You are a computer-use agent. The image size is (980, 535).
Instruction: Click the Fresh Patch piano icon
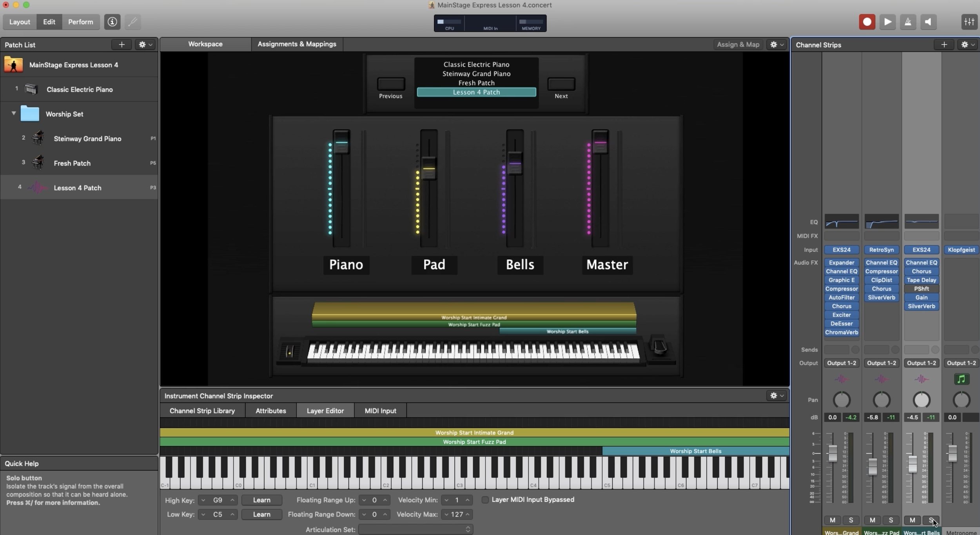(38, 162)
